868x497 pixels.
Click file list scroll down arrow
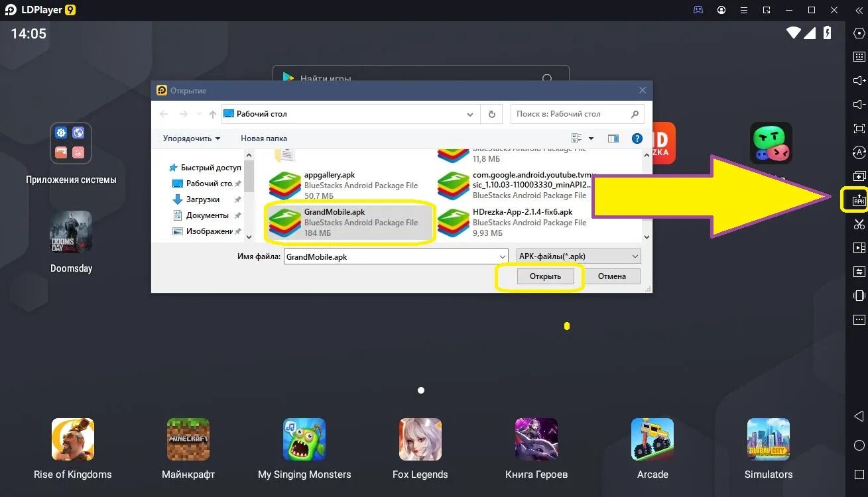647,236
